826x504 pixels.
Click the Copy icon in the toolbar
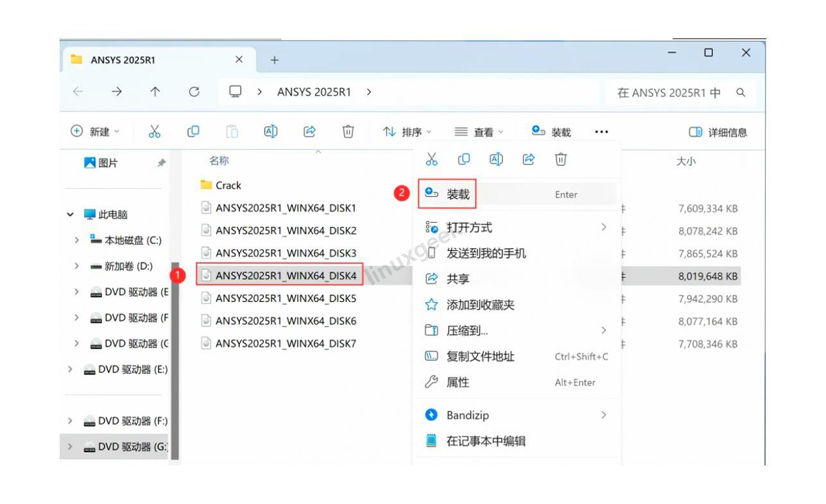click(x=193, y=132)
